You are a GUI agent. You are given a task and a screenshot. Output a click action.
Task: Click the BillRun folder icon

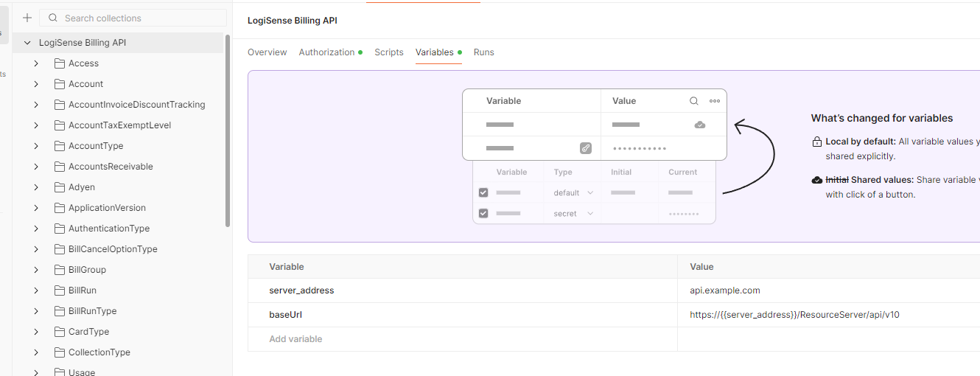coord(60,290)
